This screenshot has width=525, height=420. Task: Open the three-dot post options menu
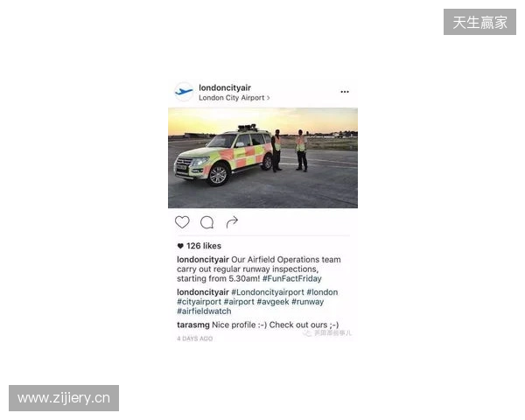(x=345, y=92)
